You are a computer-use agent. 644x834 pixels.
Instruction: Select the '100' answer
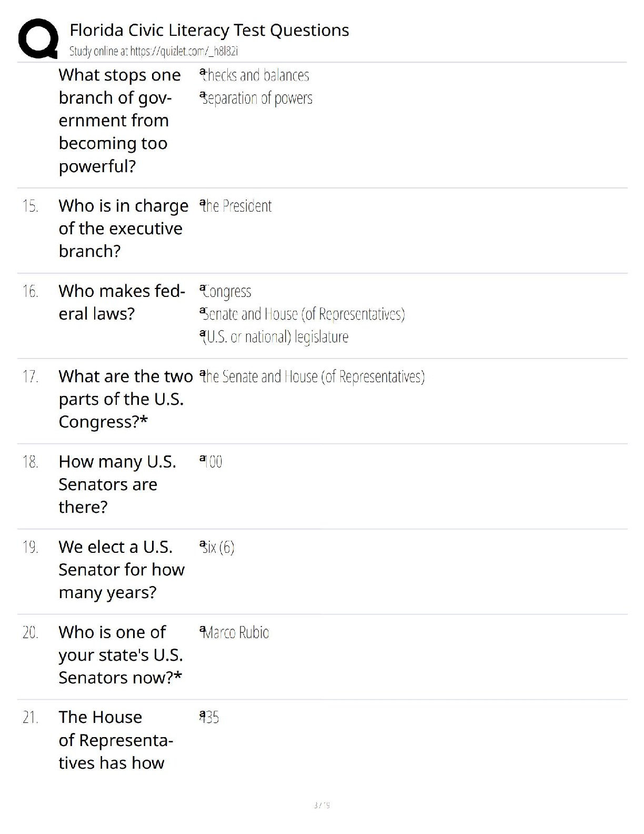pos(213,462)
